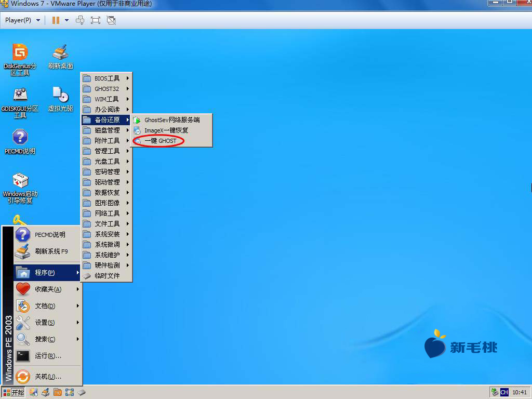Expand GHOST32 submenu
The height and width of the screenshot is (399, 532).
(106, 89)
